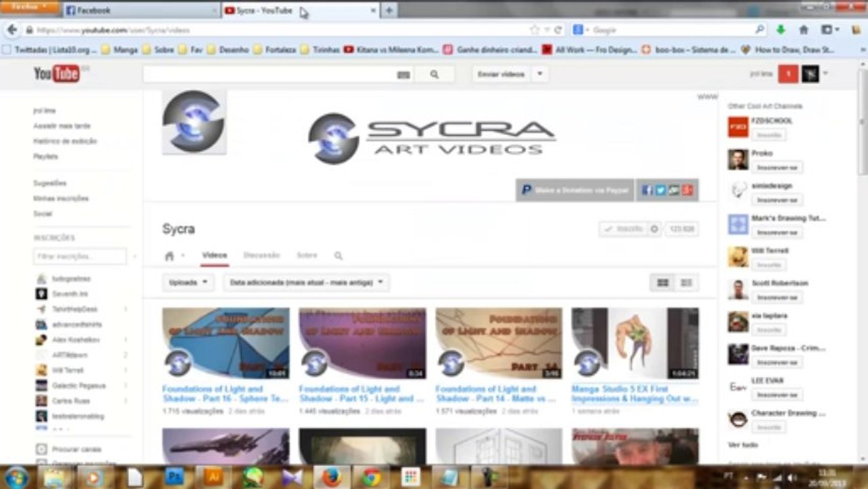868x489 pixels.
Task: Open the Manga bookmarks folder
Action: click(120, 50)
